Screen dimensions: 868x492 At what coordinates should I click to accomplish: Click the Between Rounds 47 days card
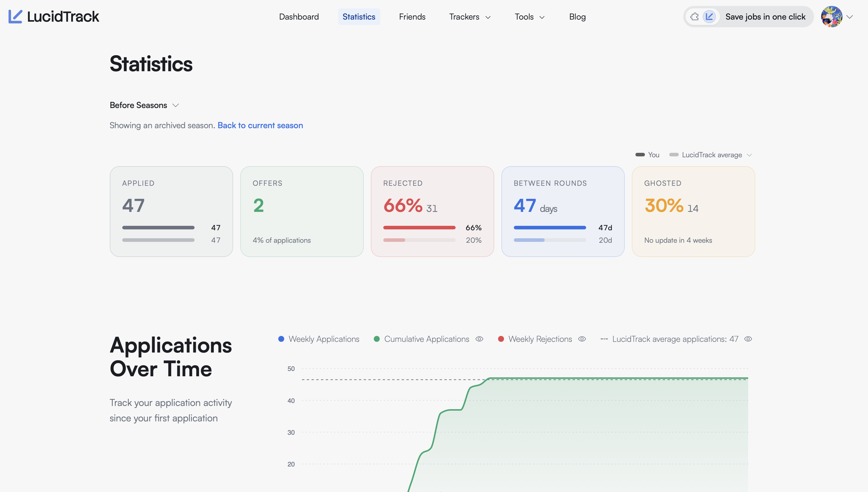pos(563,212)
